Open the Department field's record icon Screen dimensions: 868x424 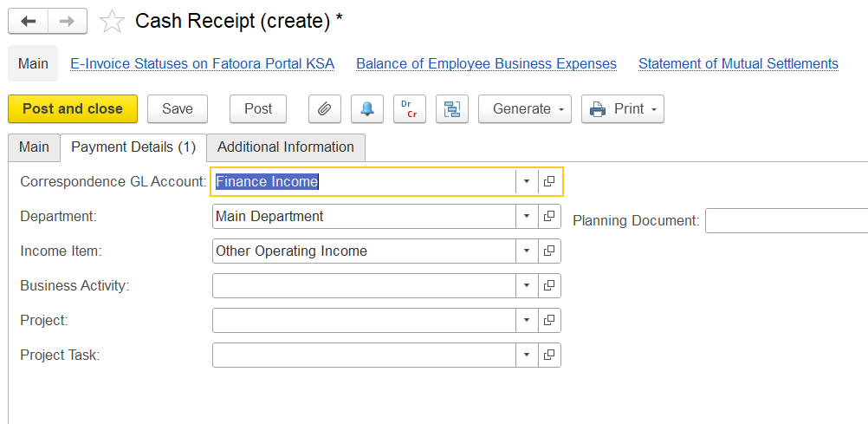[x=549, y=217]
